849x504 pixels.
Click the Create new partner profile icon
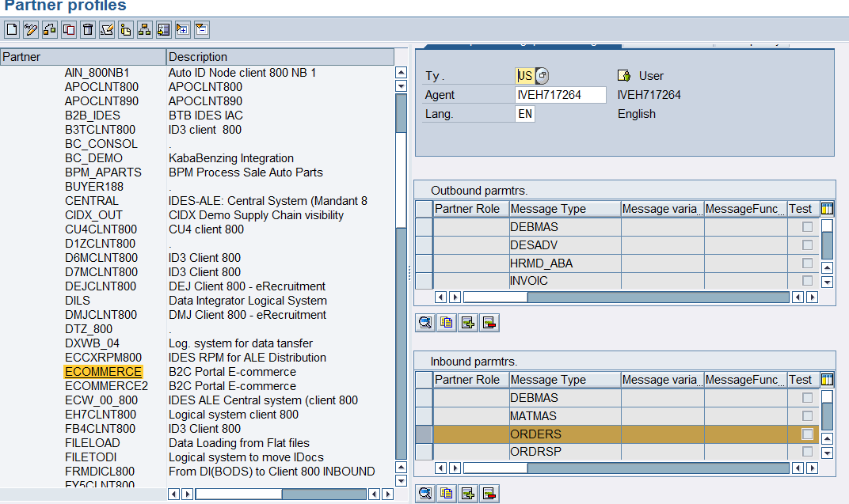[12, 30]
